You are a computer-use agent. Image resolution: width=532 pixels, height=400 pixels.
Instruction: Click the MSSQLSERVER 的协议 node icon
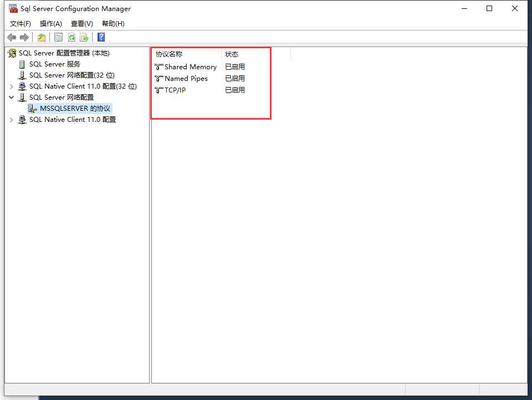[33, 109]
